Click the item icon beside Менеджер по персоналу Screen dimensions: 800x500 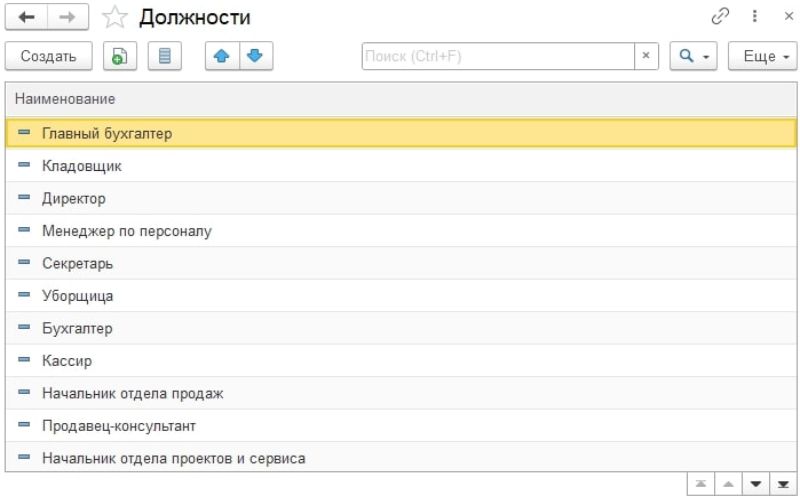point(24,230)
